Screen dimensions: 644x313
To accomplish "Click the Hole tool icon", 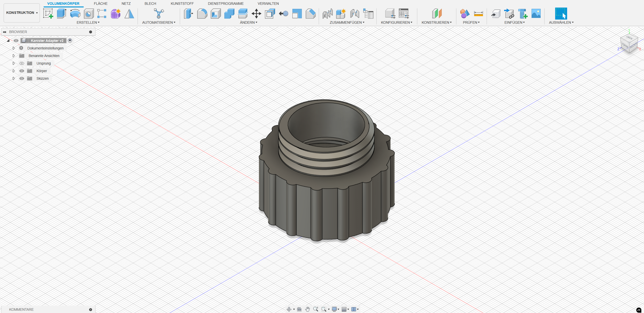I will 89,14.
